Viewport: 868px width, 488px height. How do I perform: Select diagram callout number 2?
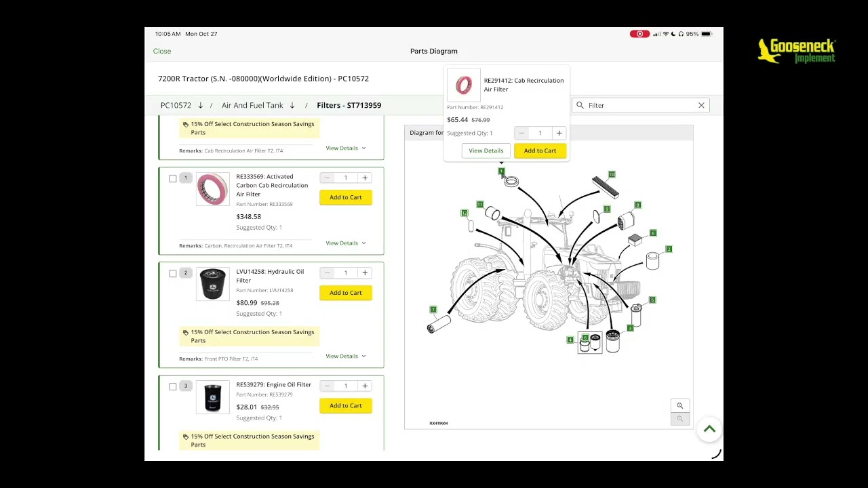[669, 249]
